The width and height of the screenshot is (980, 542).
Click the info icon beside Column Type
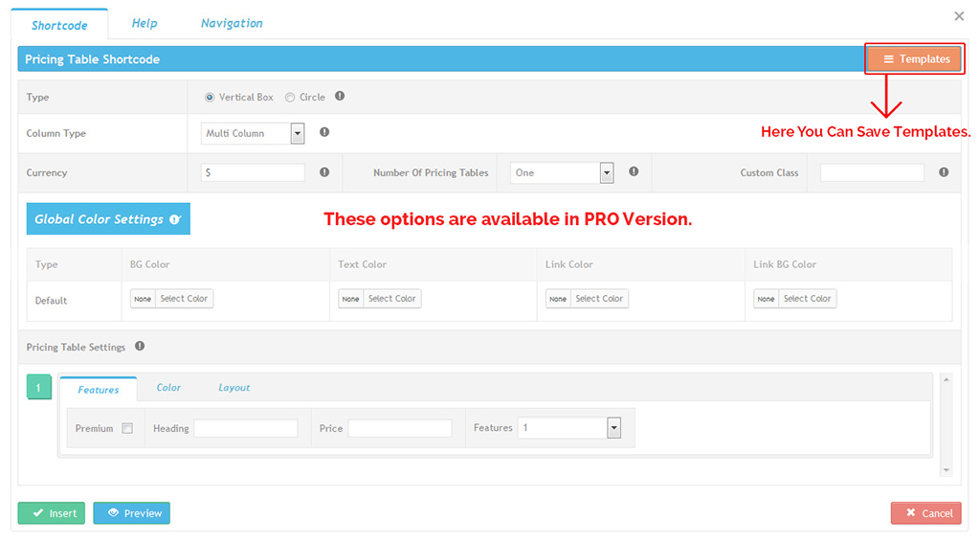pyautogui.click(x=323, y=133)
